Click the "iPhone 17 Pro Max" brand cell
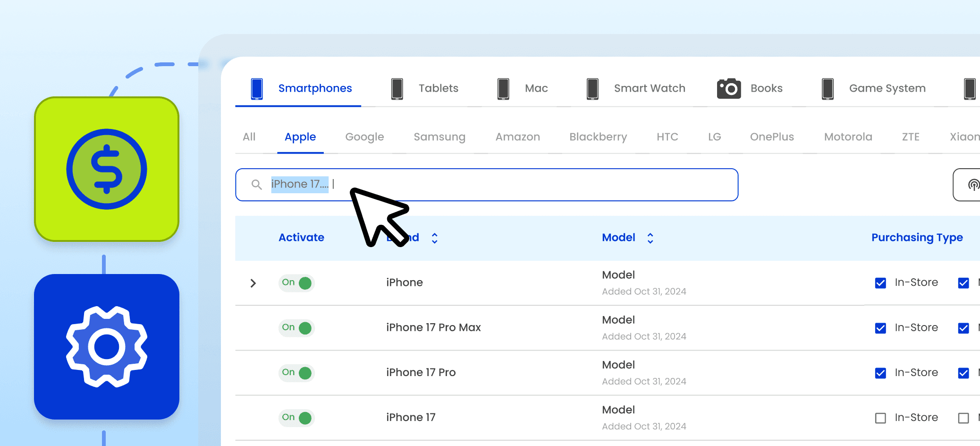 (433, 327)
